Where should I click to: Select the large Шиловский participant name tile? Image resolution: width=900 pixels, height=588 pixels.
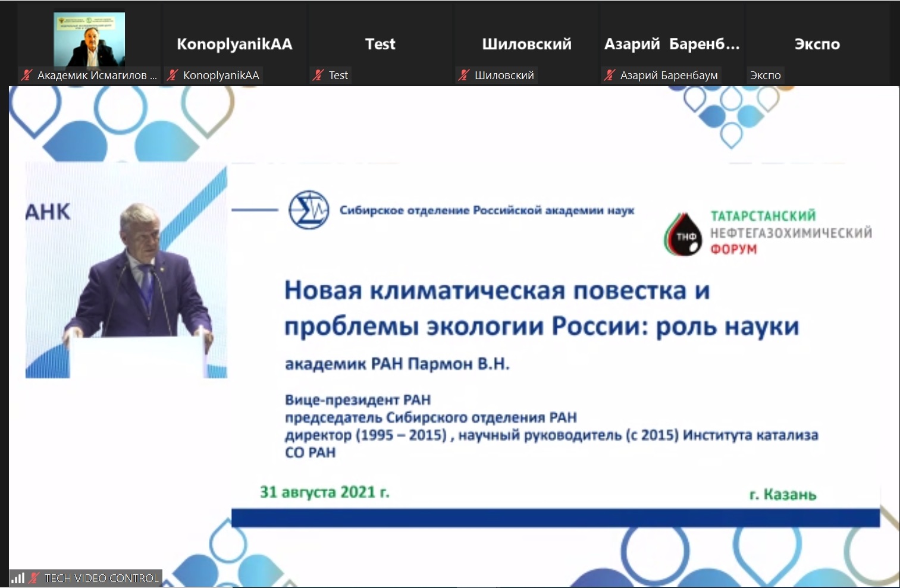[x=526, y=44]
